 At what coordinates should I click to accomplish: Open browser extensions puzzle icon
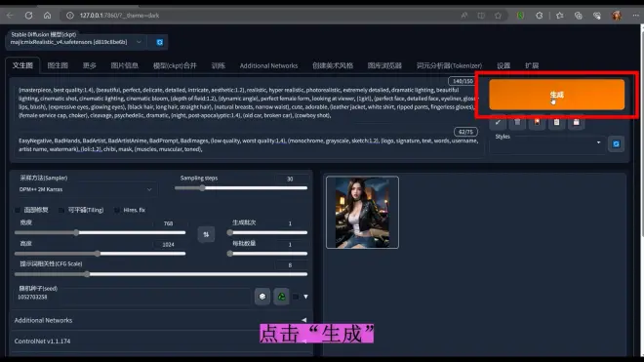540,16
